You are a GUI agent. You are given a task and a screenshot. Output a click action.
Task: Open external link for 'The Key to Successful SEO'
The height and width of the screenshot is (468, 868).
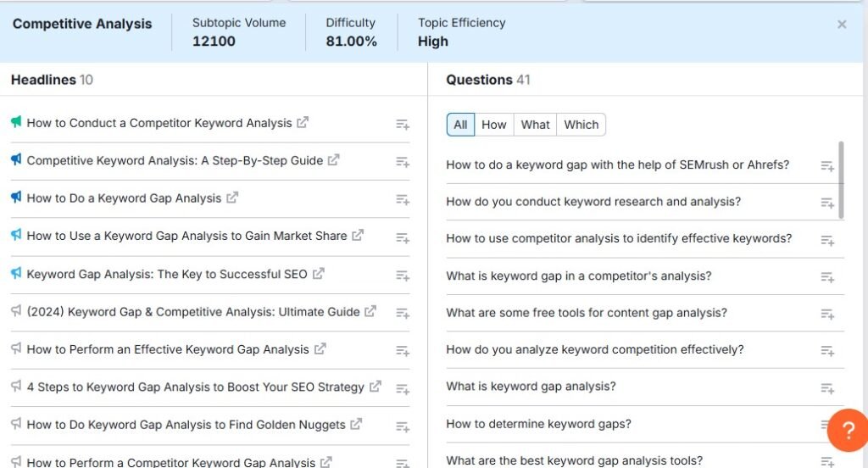click(x=319, y=273)
